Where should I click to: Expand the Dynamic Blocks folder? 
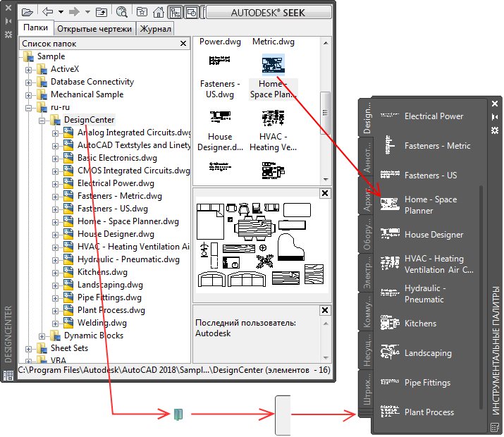42,336
